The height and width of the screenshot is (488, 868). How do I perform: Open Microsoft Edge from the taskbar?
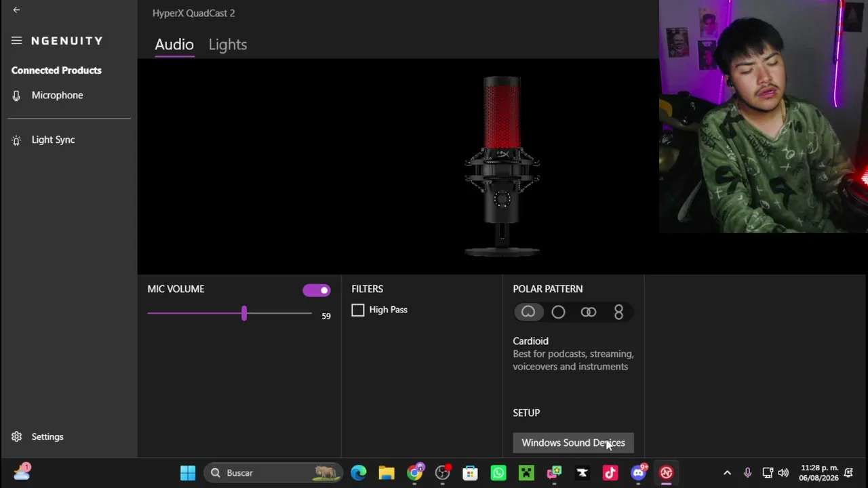pyautogui.click(x=359, y=472)
